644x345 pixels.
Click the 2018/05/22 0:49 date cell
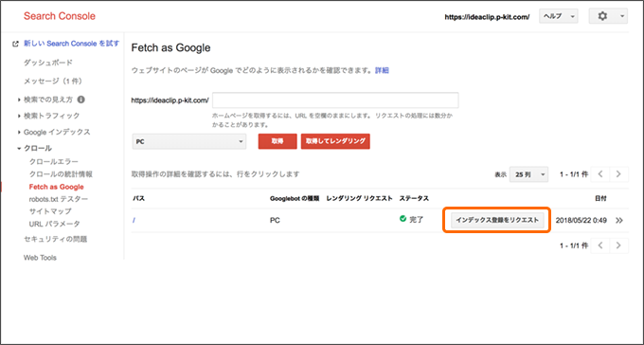581,221
